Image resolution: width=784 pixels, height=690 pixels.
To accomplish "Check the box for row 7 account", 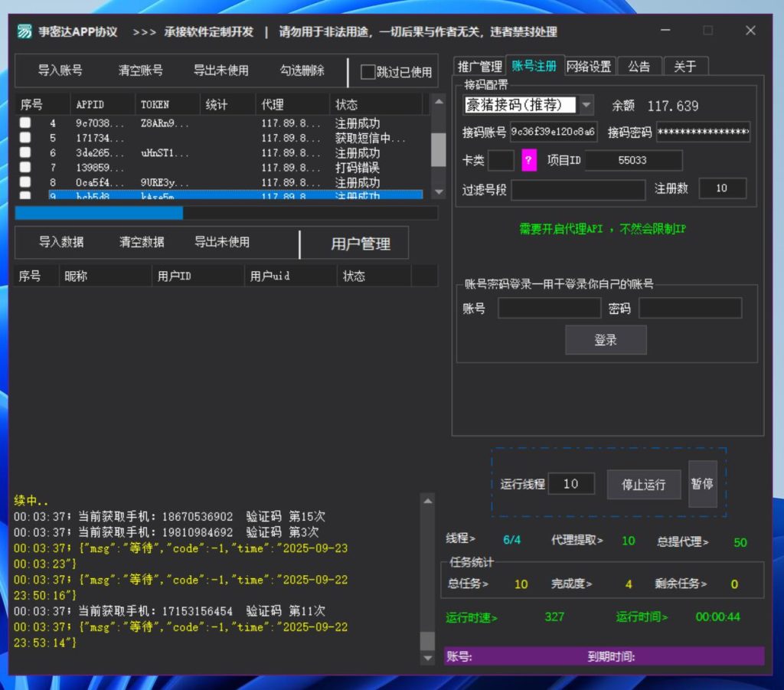I will coord(25,167).
